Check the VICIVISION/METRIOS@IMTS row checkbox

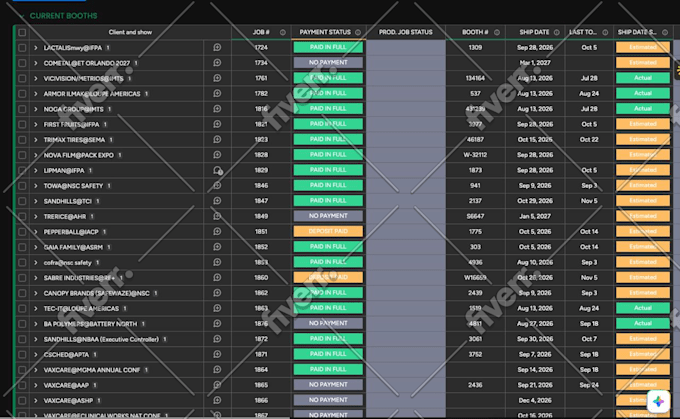coord(22,79)
